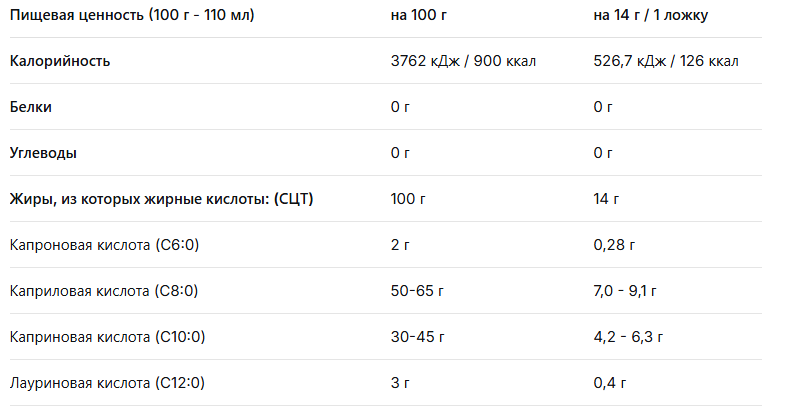
Task: Select the "Каприновая кислота (C10:0)" label
Action: pyautogui.click(x=107, y=337)
